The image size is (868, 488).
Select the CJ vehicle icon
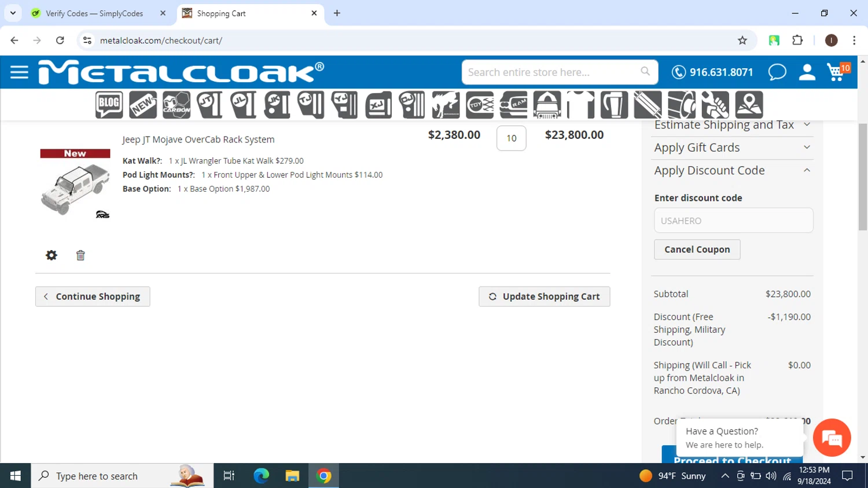click(412, 105)
